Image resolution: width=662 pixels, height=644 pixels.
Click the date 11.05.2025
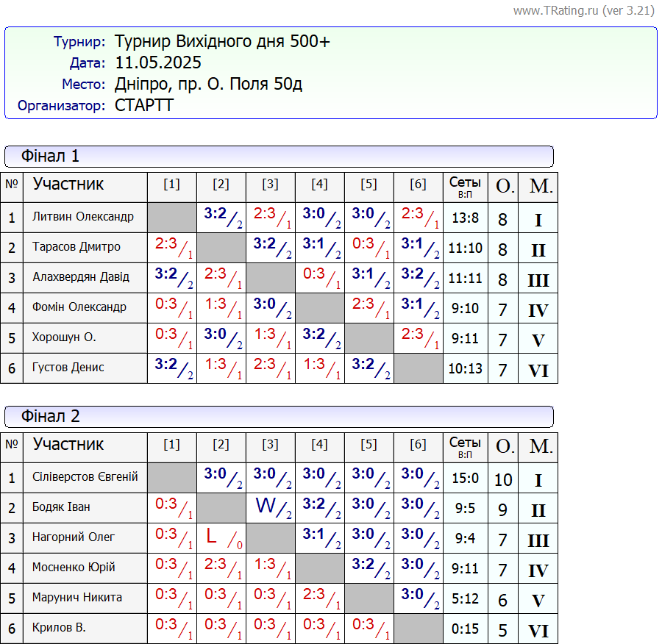tap(158, 62)
